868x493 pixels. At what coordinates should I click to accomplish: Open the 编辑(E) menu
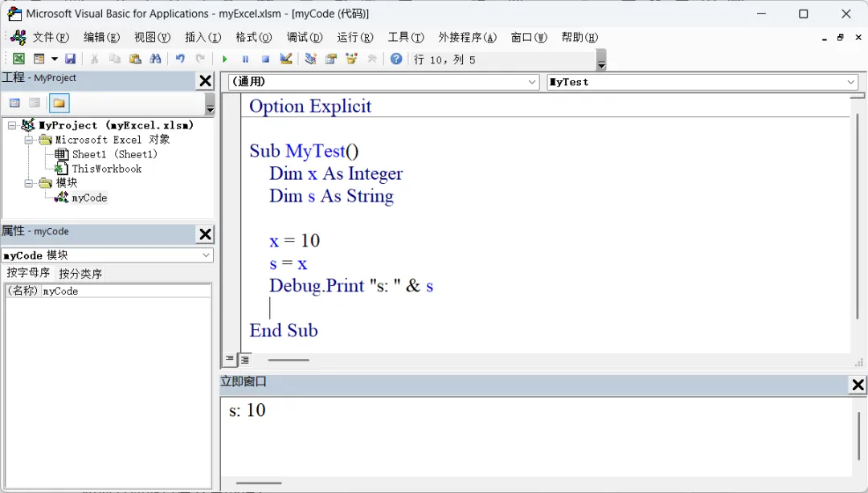pyautogui.click(x=101, y=38)
